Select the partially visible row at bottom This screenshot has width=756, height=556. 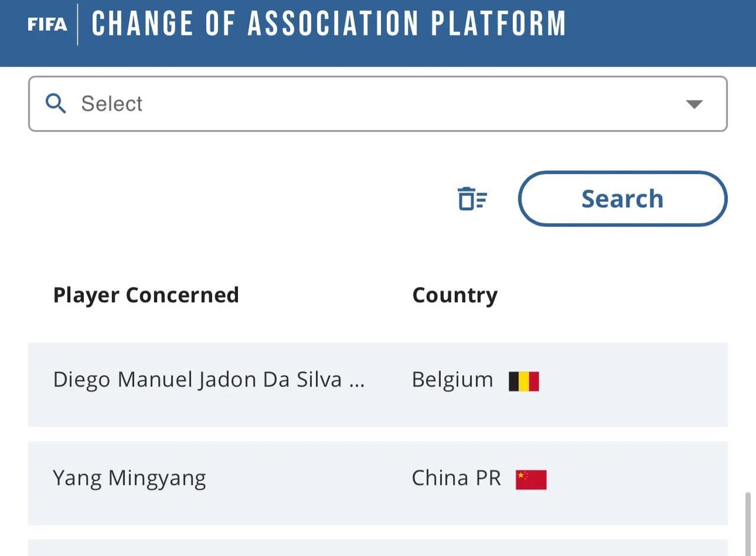pyautogui.click(x=378, y=548)
